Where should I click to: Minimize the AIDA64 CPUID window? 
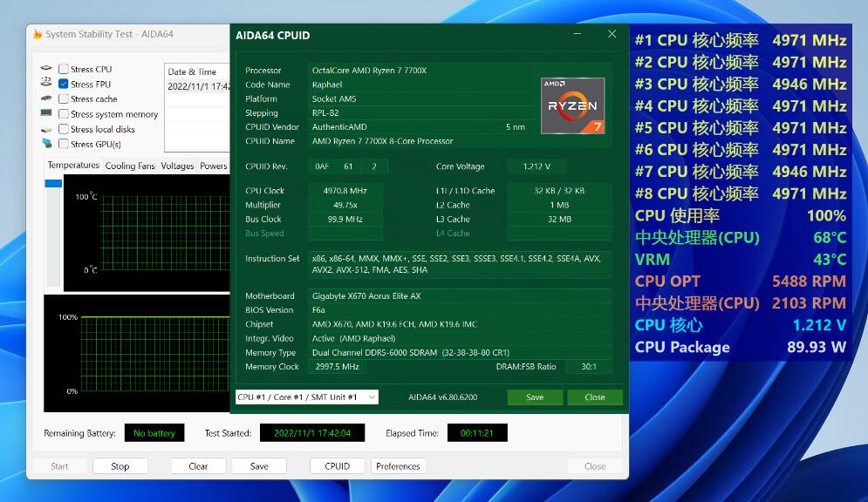tap(578, 34)
